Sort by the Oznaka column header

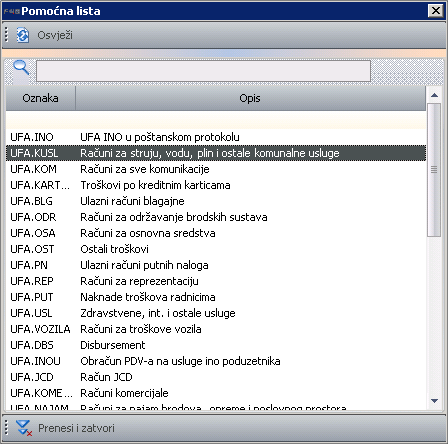[x=40, y=98]
